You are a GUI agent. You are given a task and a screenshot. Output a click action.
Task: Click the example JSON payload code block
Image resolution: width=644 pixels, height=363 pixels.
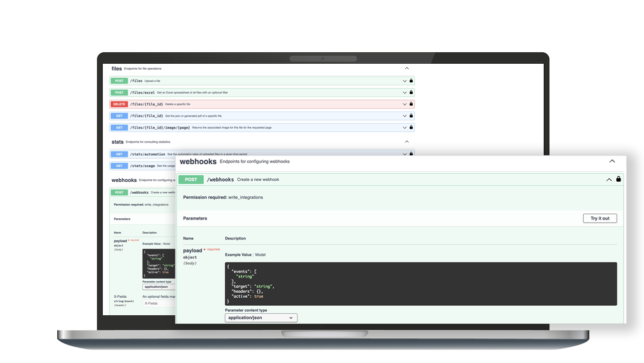click(420, 283)
